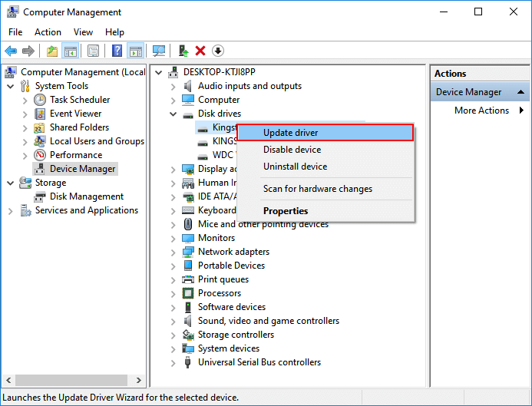Select Uninstall device in the context menu

295,167
